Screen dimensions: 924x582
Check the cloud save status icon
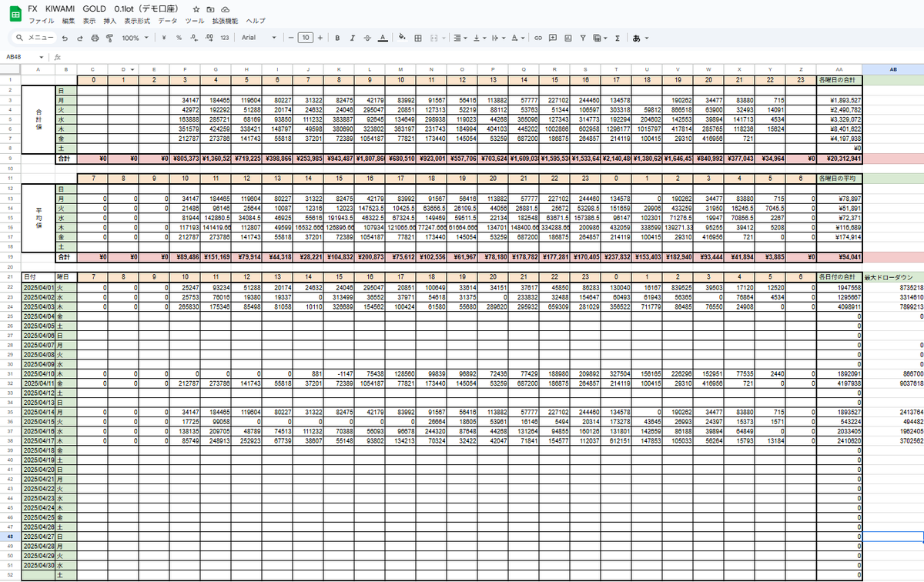click(225, 8)
